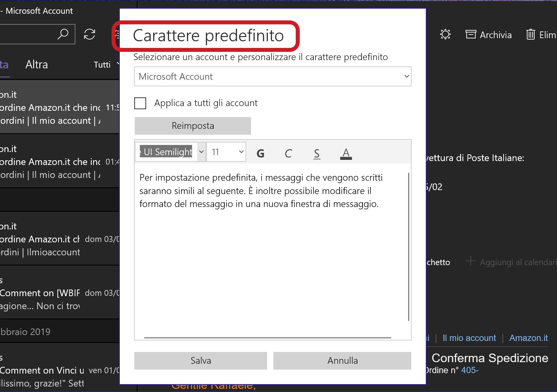The image size is (557, 392).
Task: Click the Elimina trash icon
Action: (531, 35)
